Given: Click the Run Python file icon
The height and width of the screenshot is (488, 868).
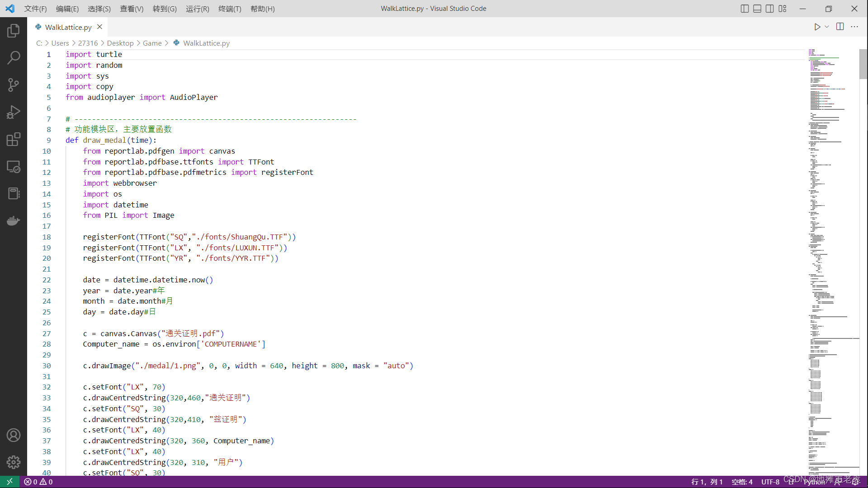Looking at the screenshot, I should pos(817,27).
